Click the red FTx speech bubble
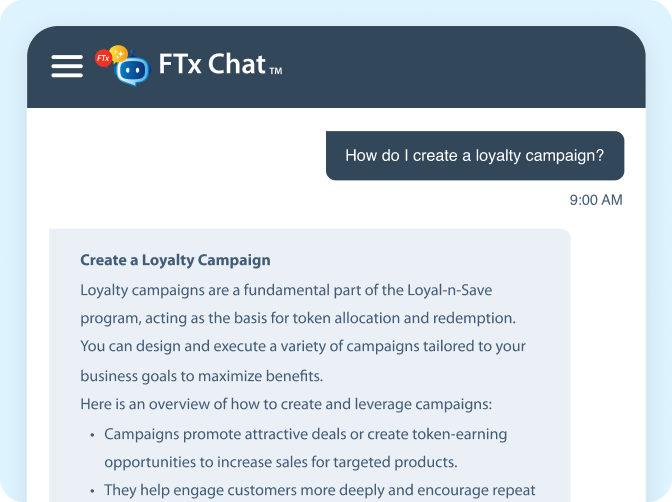The height and width of the screenshot is (502, 672). (103, 58)
